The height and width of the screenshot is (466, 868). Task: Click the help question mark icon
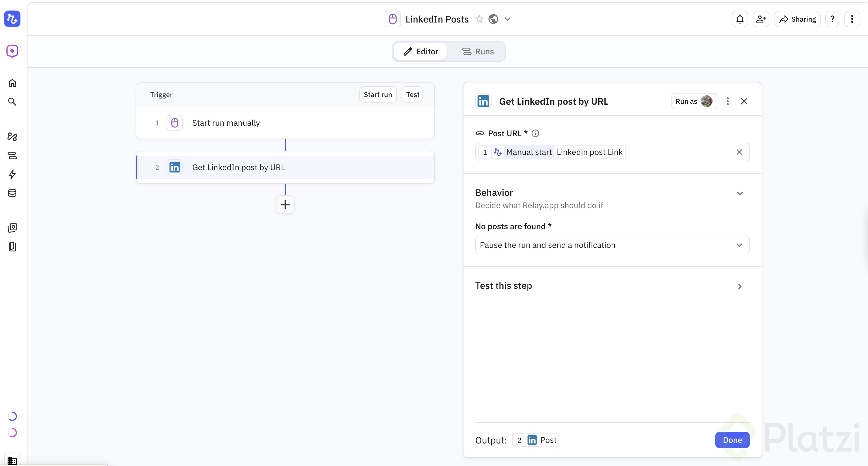pos(832,19)
